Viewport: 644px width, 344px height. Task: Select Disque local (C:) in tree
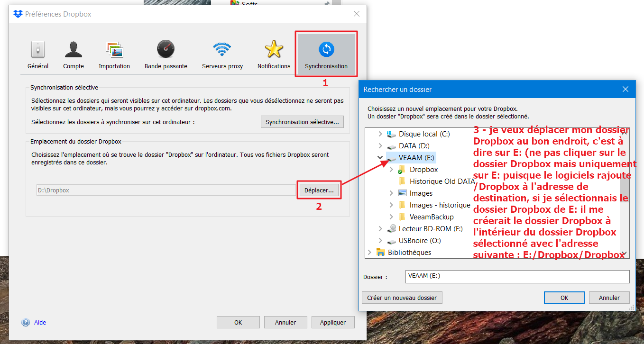click(424, 134)
